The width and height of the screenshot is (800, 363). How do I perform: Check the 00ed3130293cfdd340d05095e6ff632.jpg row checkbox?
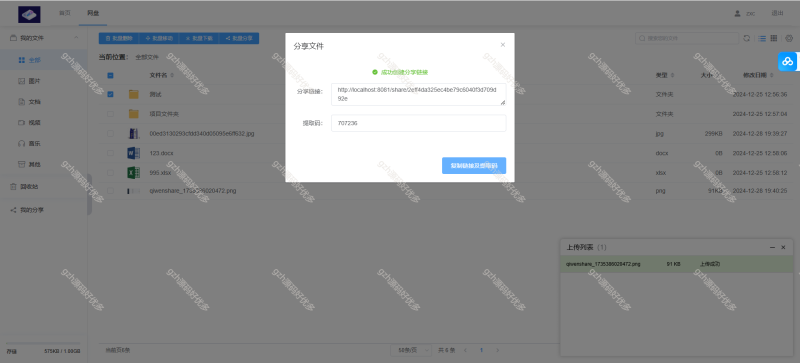(x=110, y=133)
